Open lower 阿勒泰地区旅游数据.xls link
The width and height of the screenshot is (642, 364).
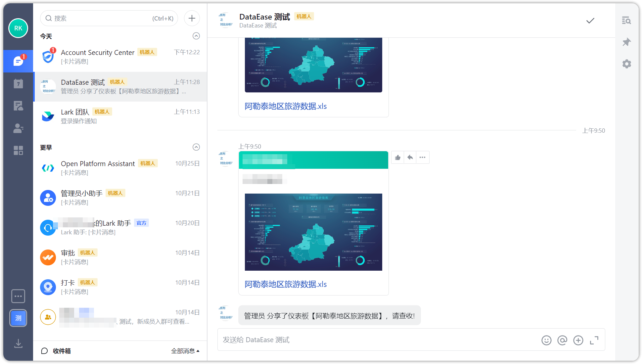pyautogui.click(x=286, y=284)
